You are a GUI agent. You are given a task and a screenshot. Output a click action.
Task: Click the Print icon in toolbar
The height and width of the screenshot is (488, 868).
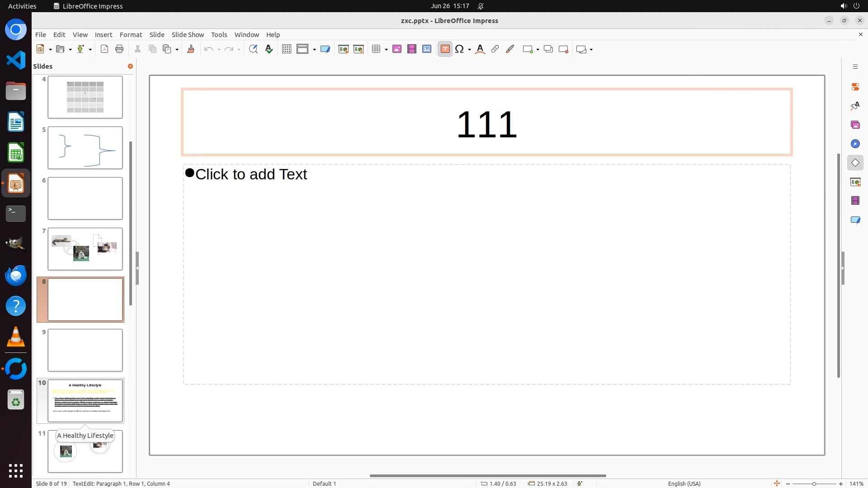(x=119, y=49)
